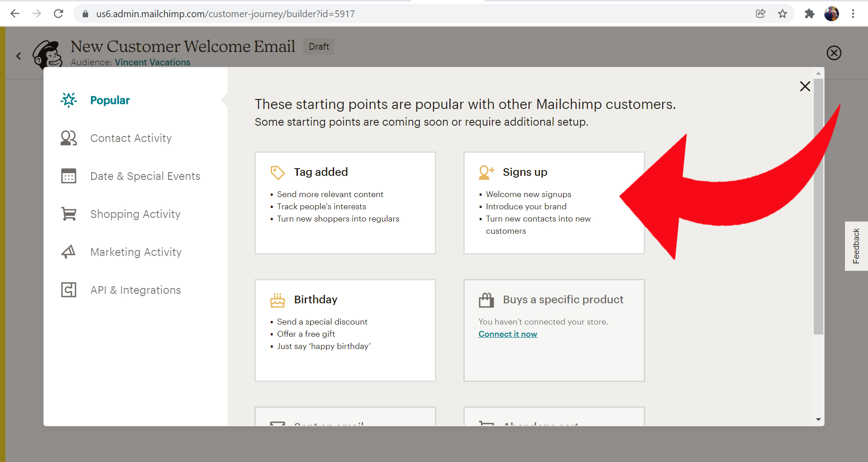Click the Contact Activity people icon
Screen dimensions: 868x462
click(x=69, y=138)
